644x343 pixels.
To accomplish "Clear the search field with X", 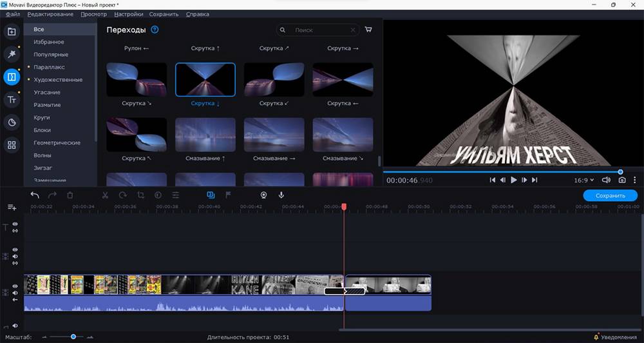I will coord(353,30).
